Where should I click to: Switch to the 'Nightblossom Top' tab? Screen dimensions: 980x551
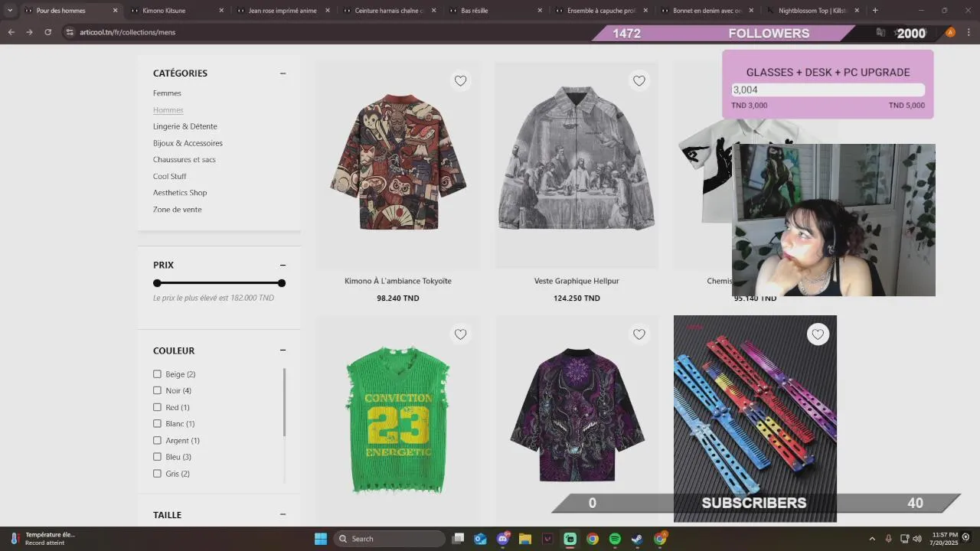click(x=813, y=11)
